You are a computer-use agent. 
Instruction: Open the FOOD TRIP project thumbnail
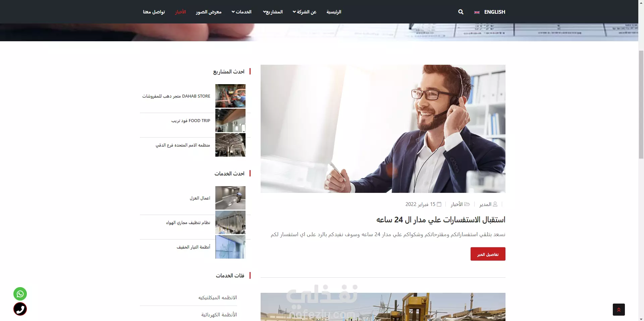(230, 120)
